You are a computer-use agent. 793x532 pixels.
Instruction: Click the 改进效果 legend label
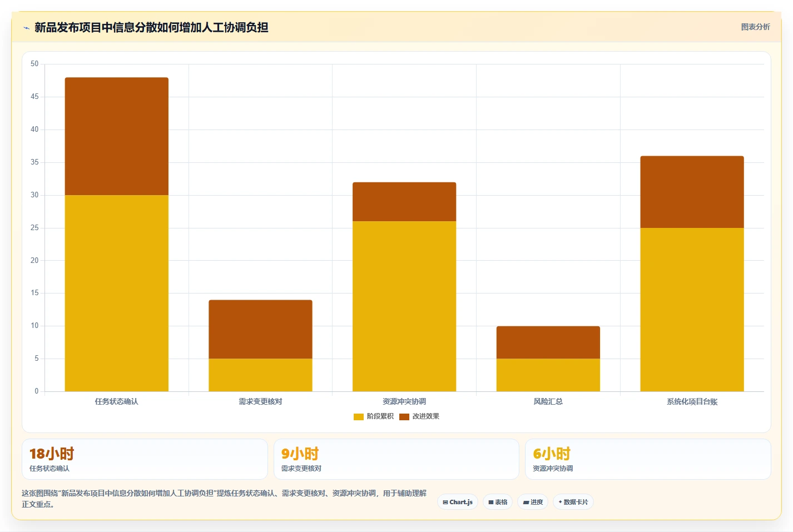coord(426,416)
